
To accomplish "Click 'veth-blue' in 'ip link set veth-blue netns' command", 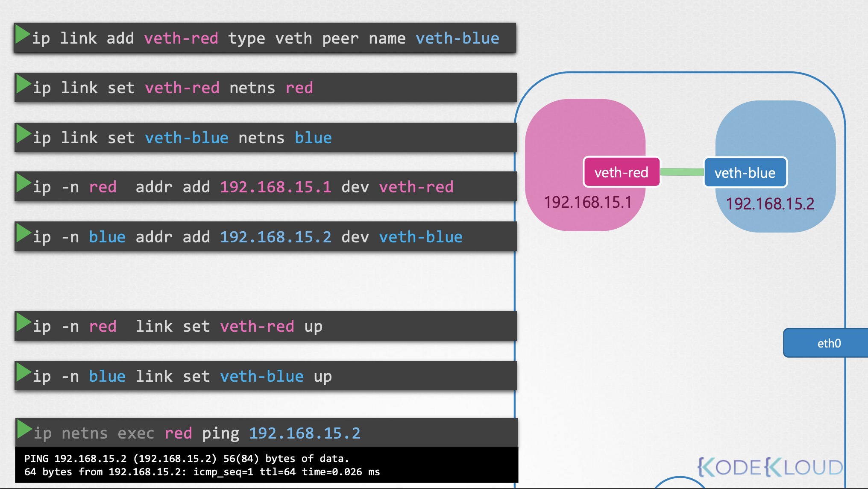I will tap(187, 138).
